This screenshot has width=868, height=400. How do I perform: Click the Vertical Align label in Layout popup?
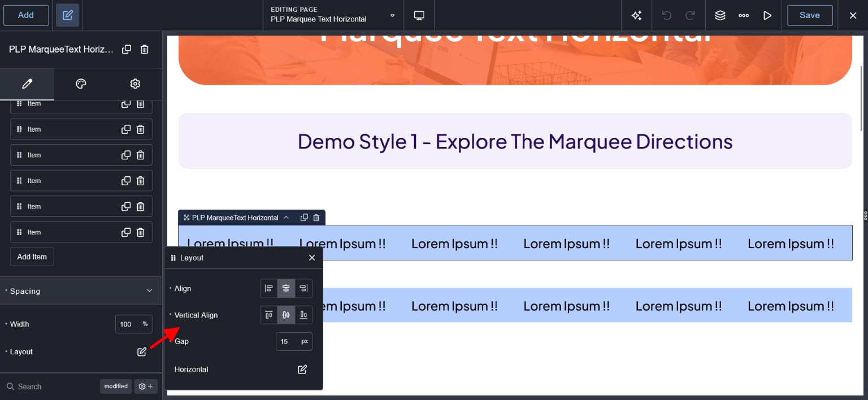click(x=196, y=315)
